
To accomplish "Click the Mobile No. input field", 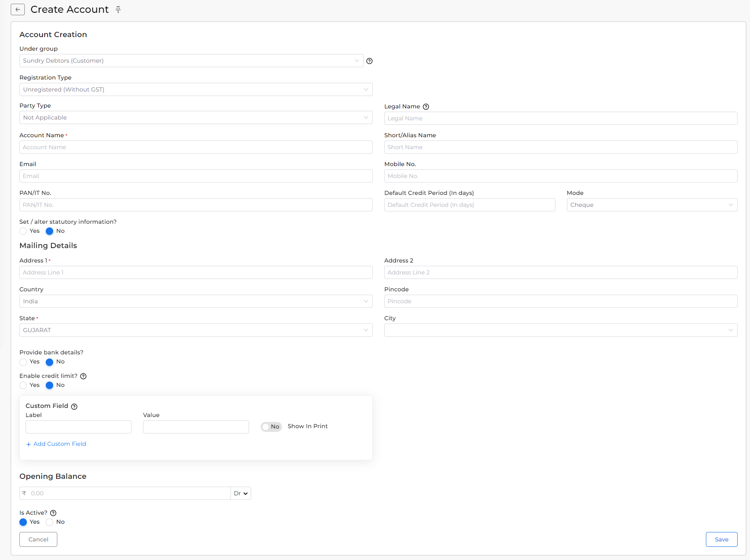I will (561, 176).
